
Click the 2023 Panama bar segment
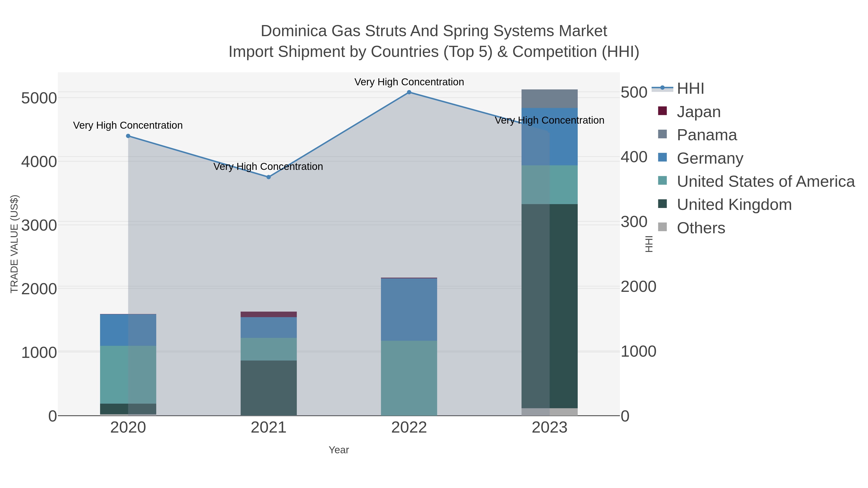coord(549,99)
